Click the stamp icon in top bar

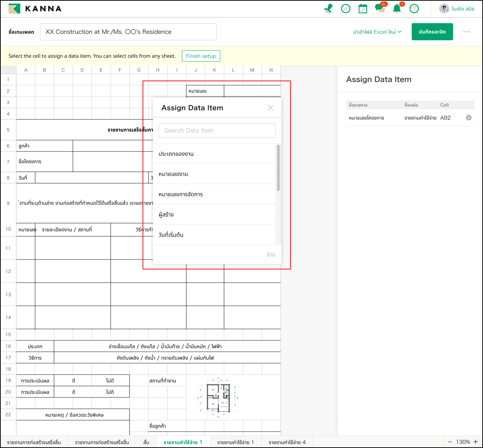coord(328,9)
